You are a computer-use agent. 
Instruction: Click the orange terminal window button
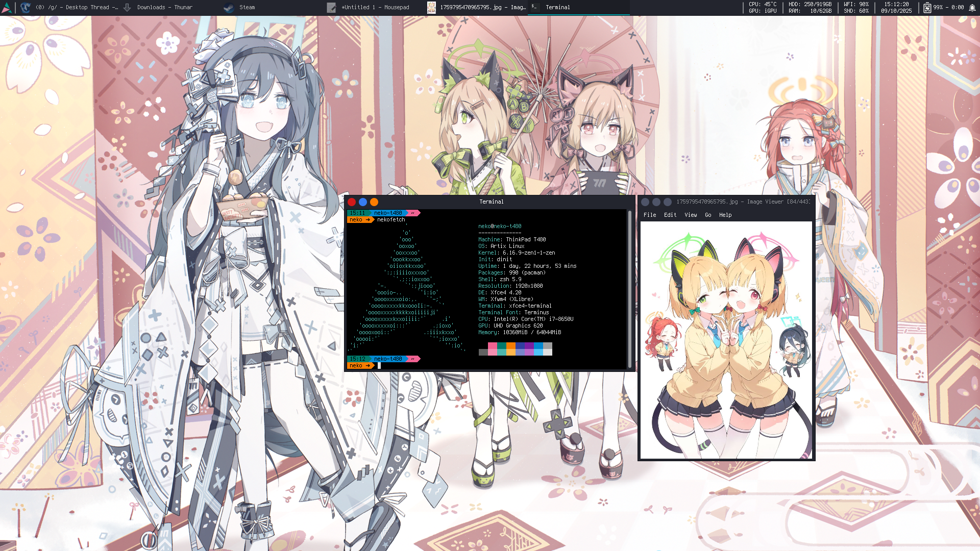pyautogui.click(x=374, y=202)
